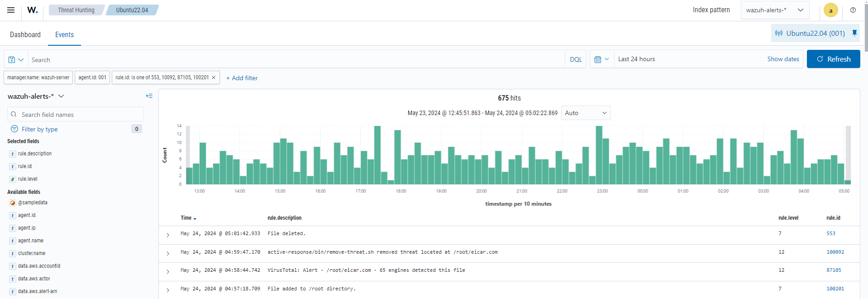Toggle DQL query language switch
Image resolution: width=868 pixels, height=299 pixels.
click(x=576, y=59)
